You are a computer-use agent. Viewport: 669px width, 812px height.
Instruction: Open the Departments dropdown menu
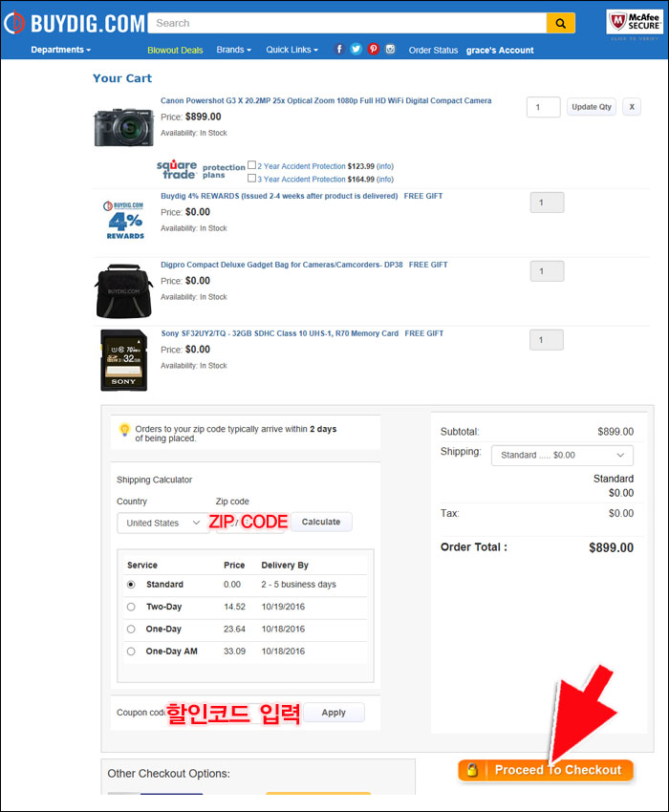coord(60,50)
